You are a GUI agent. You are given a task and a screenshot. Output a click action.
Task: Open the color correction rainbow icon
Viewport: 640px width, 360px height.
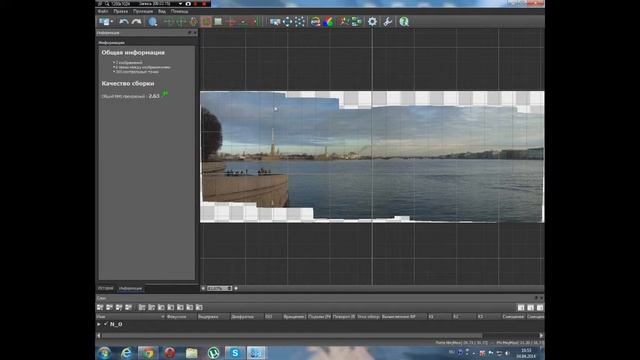(328, 22)
